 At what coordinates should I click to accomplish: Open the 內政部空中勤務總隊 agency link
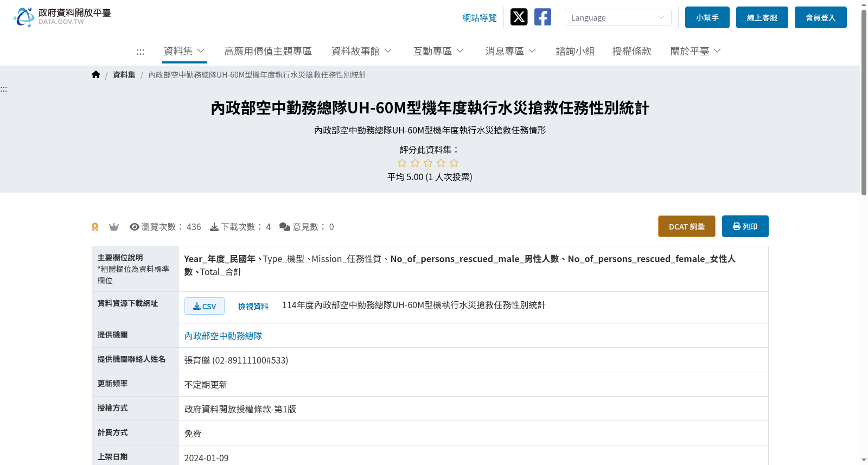[x=223, y=336]
